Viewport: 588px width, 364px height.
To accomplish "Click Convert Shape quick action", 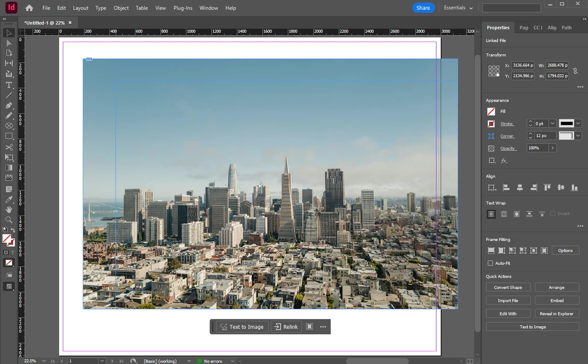I will (x=508, y=288).
